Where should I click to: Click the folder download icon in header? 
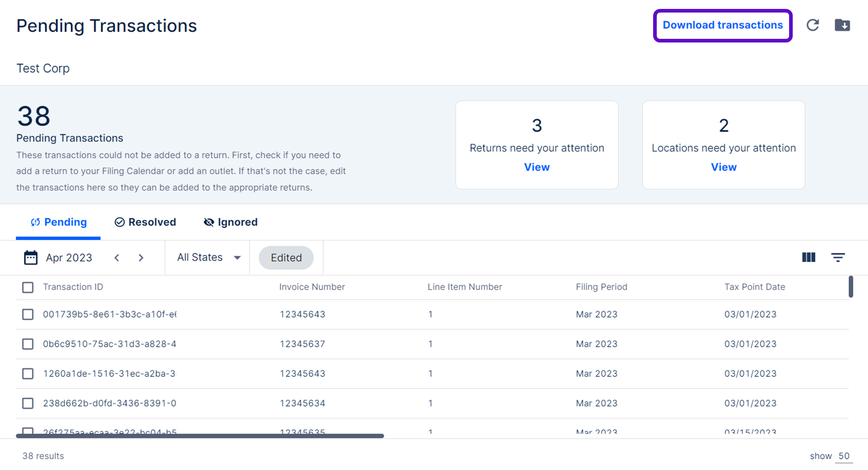click(x=842, y=25)
